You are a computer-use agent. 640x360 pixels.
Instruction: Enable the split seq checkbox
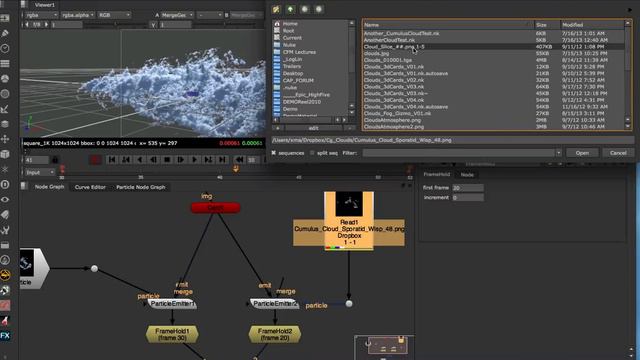tap(312, 153)
